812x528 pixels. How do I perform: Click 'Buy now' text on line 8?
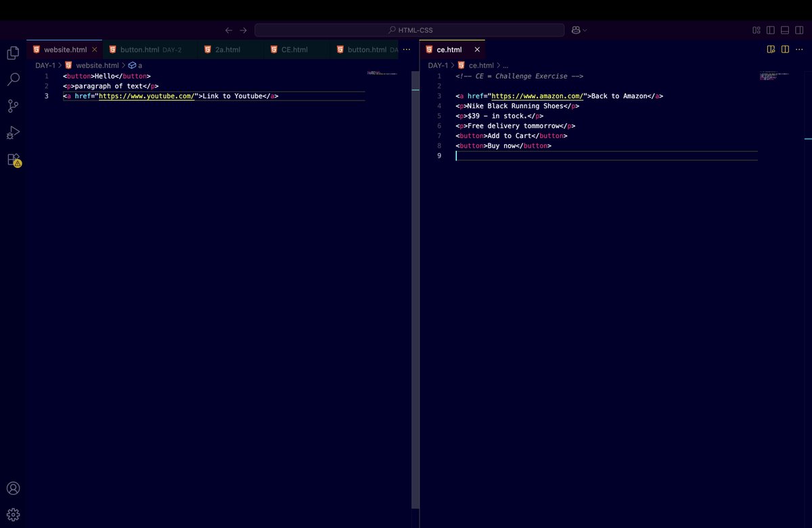click(501, 146)
